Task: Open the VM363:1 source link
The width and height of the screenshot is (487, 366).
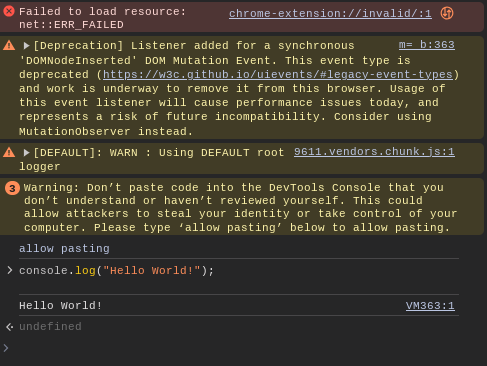Action: point(430,306)
